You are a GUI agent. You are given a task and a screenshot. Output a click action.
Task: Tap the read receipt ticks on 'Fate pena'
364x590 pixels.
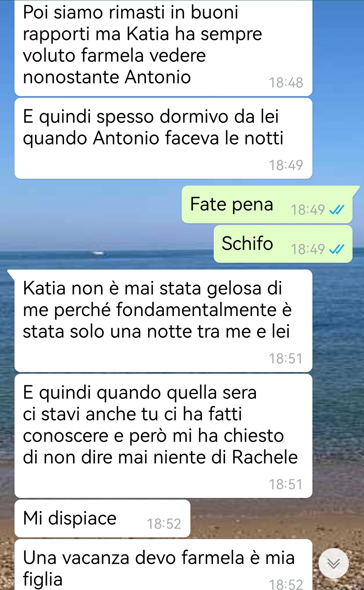coord(337,210)
